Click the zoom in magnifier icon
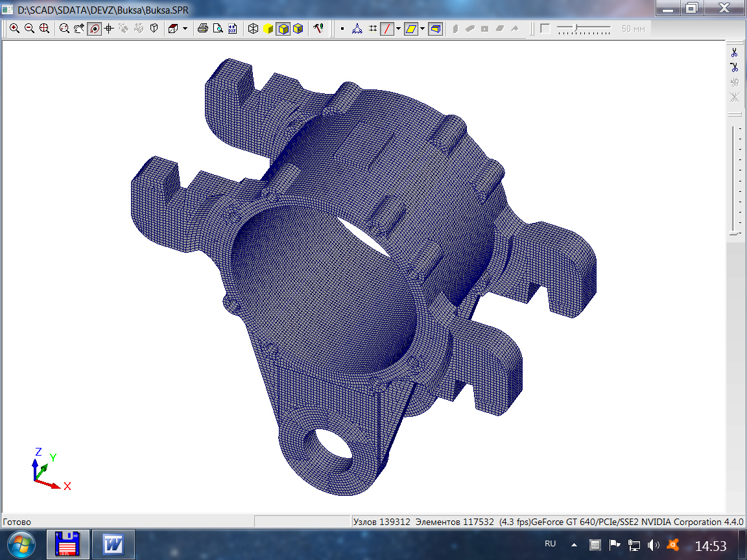This screenshot has height=560, width=747. [x=15, y=29]
